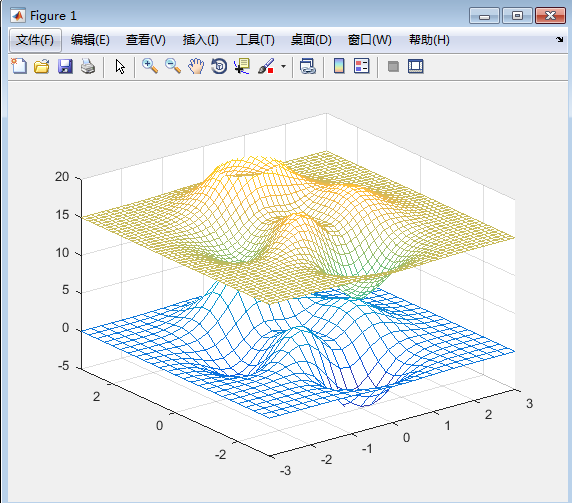Insert colorbar using toolbar icon

[339, 66]
